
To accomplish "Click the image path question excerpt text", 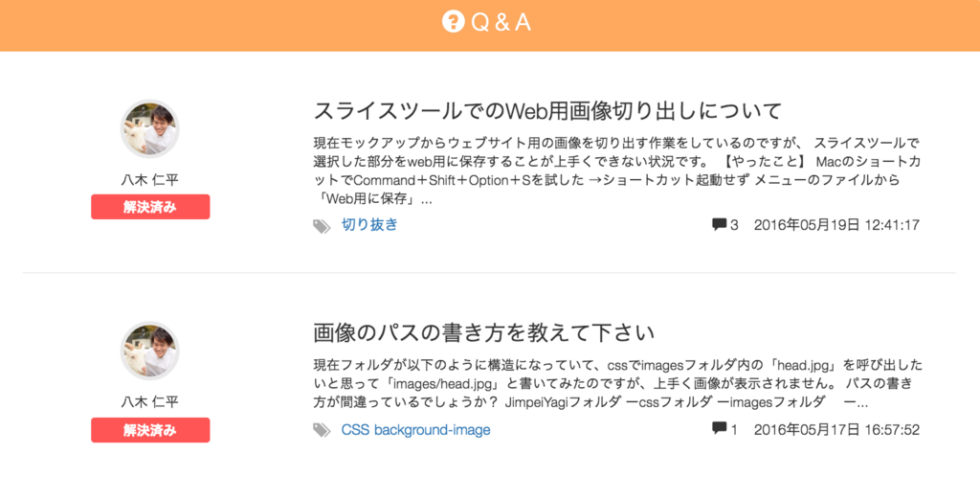I will click(x=617, y=384).
